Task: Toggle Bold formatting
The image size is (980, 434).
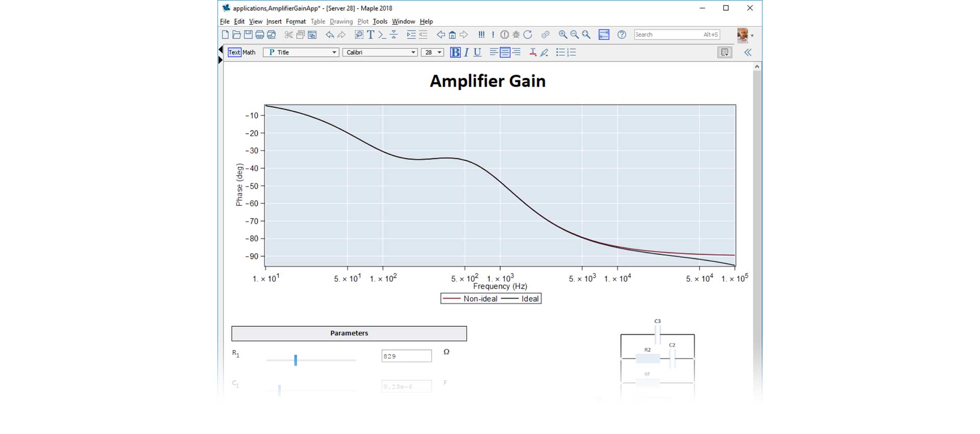Action: pos(455,52)
